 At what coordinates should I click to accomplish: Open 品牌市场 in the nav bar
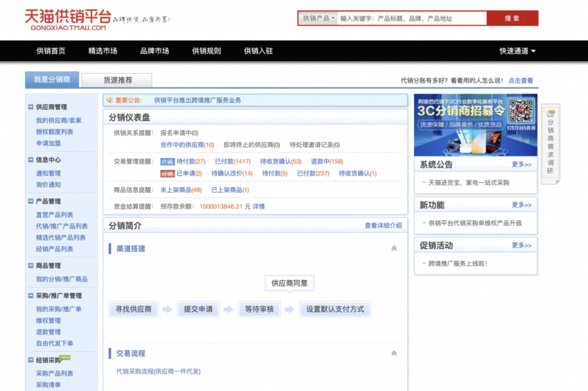coord(155,51)
